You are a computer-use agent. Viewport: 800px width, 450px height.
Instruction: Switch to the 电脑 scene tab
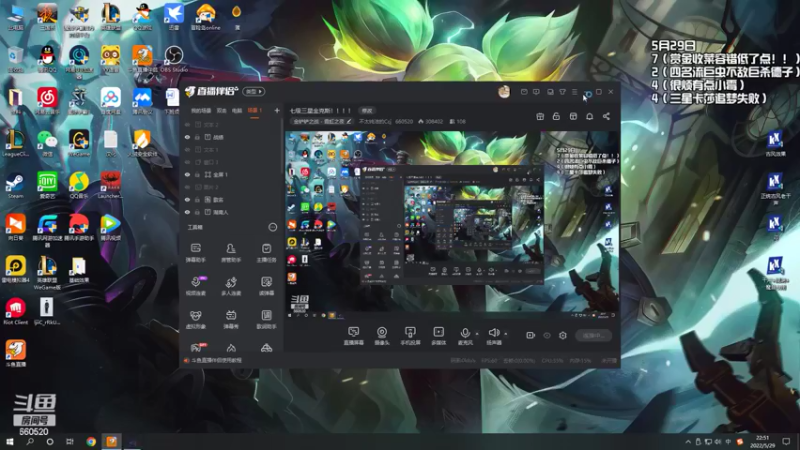tap(237, 110)
